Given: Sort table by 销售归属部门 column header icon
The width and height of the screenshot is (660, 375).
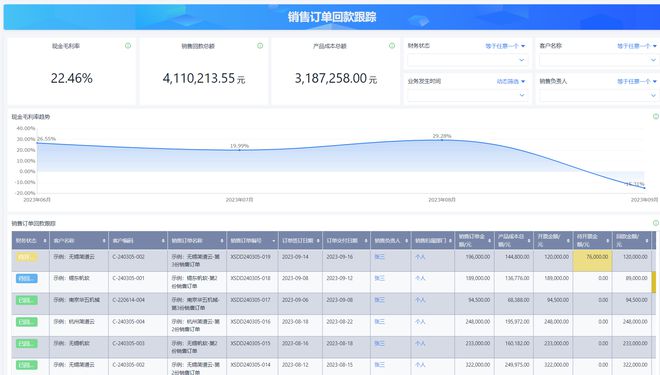Looking at the screenshot, I should pyautogui.click(x=450, y=241).
